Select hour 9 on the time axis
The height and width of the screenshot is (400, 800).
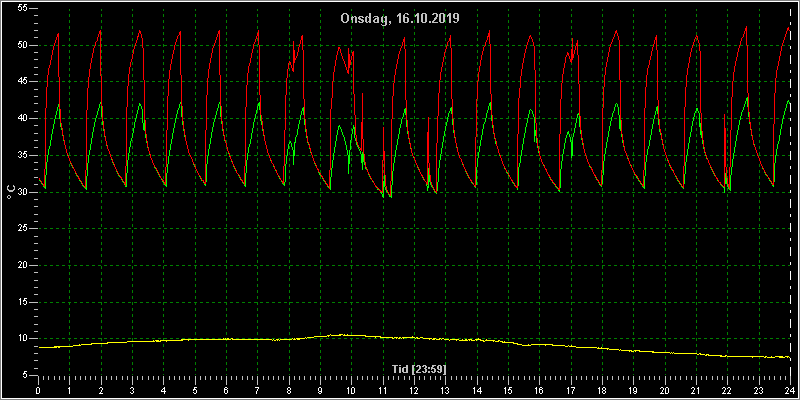click(x=320, y=389)
